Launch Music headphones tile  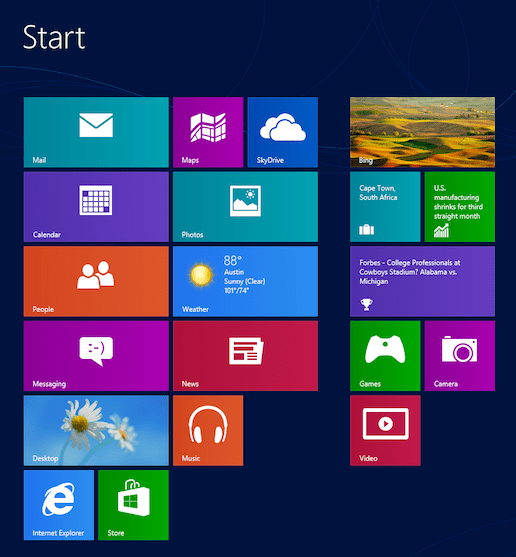click(208, 431)
